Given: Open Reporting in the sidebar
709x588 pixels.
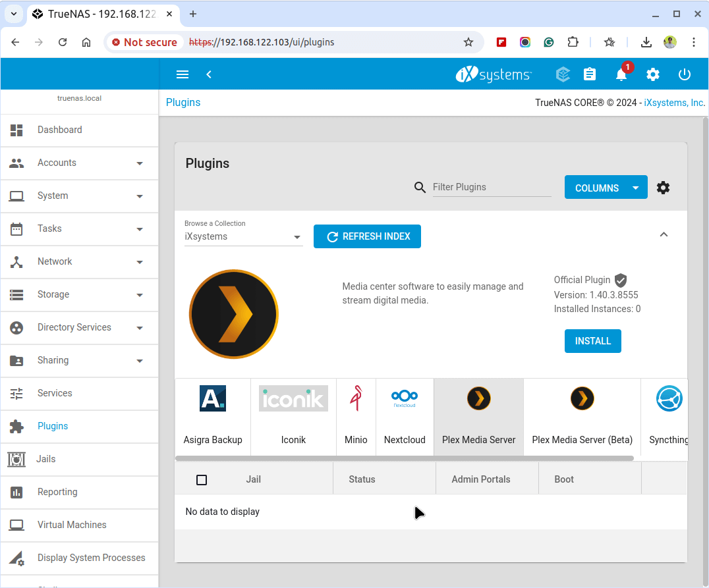Looking at the screenshot, I should point(80,492).
